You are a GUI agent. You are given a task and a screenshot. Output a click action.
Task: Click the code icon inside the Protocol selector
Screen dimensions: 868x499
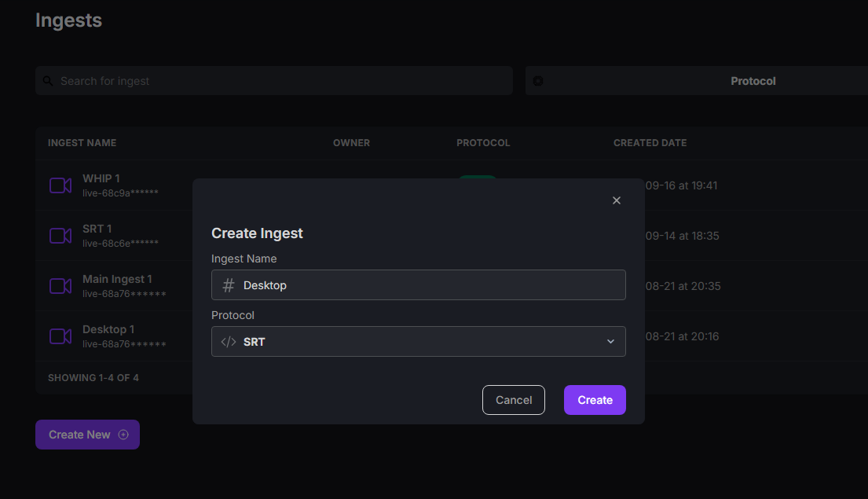point(229,341)
